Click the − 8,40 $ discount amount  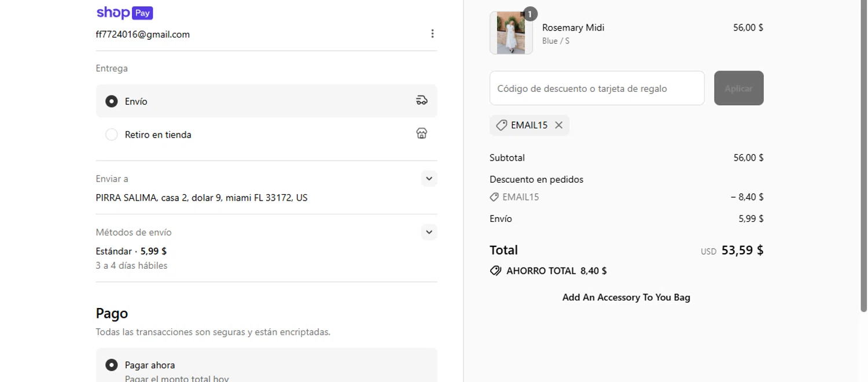pyautogui.click(x=747, y=197)
